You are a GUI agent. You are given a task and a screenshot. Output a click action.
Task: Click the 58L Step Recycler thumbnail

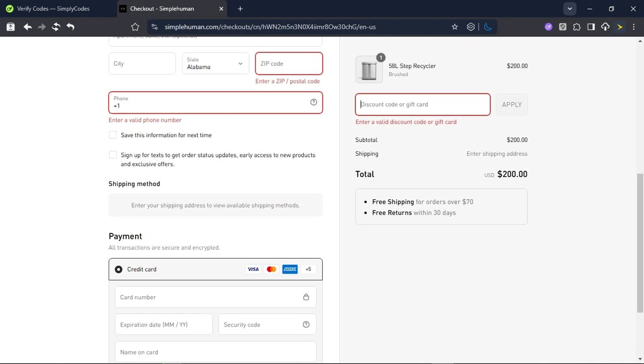369,70
